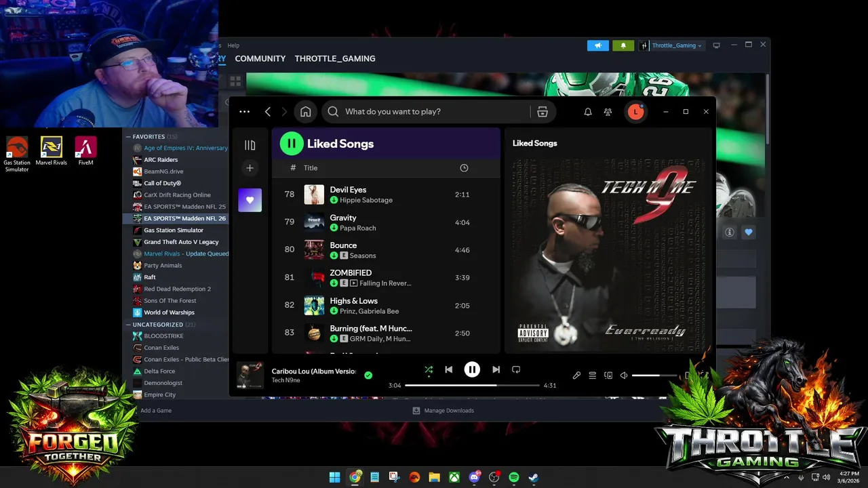Expand Your Library sidebar icon
Screen dimensions: 868x488
[250, 145]
